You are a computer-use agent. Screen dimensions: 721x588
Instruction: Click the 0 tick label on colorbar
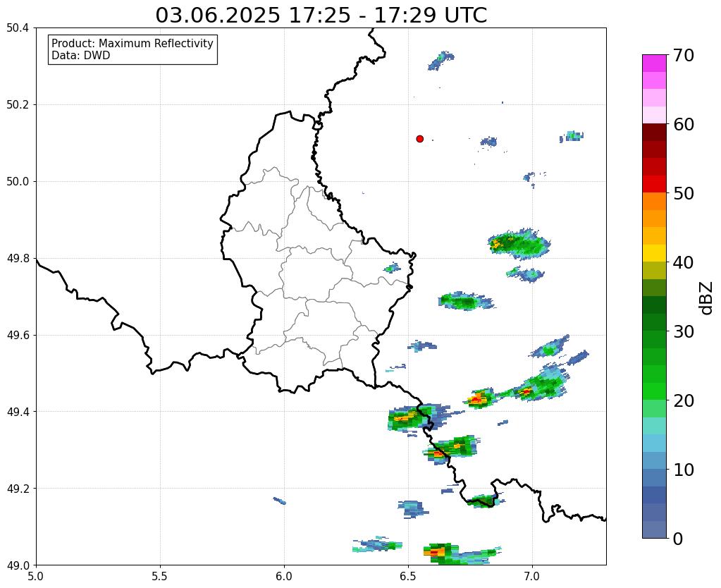point(678,539)
